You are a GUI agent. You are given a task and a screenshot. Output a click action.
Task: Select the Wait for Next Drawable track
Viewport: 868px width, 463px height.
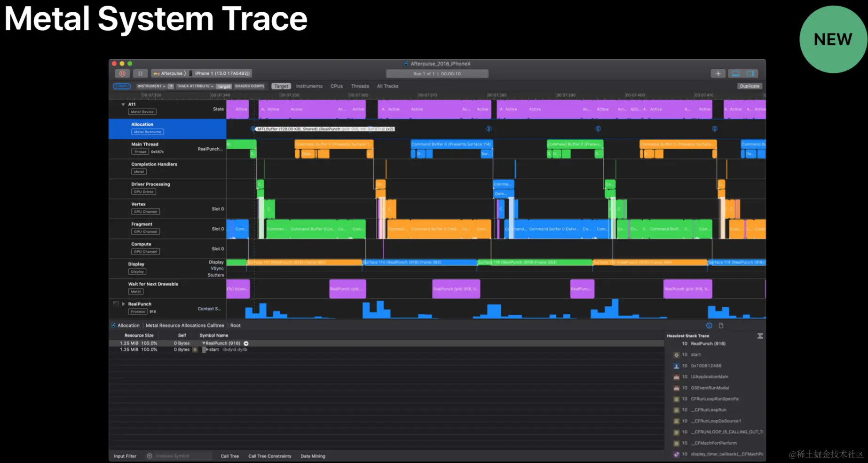point(167,288)
